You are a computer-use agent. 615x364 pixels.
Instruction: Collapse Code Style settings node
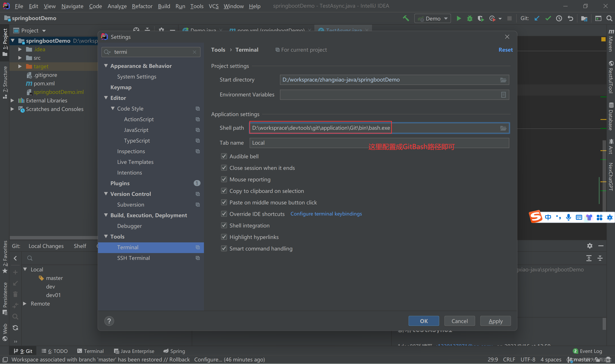point(113,108)
